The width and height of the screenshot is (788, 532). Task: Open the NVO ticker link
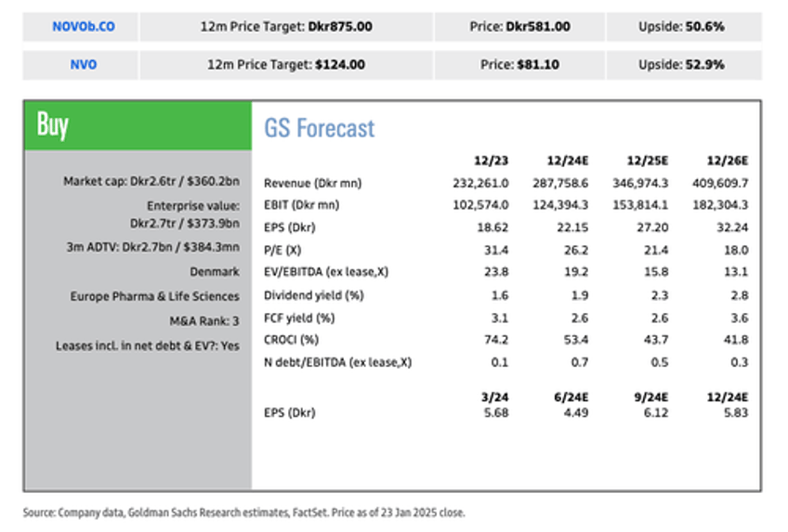84,65
